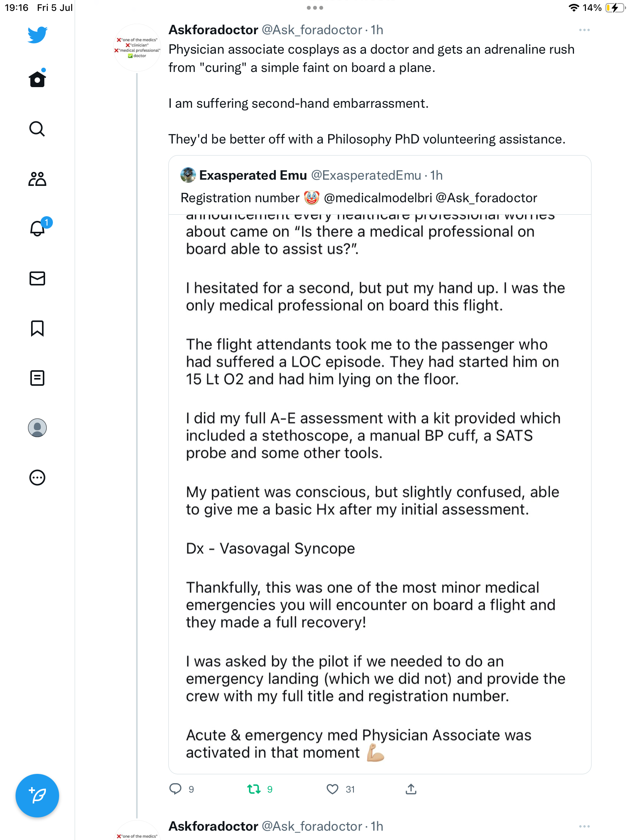The height and width of the screenshot is (840, 630).
Task: Expand the More circle menu in sidebar
Action: coord(37,478)
